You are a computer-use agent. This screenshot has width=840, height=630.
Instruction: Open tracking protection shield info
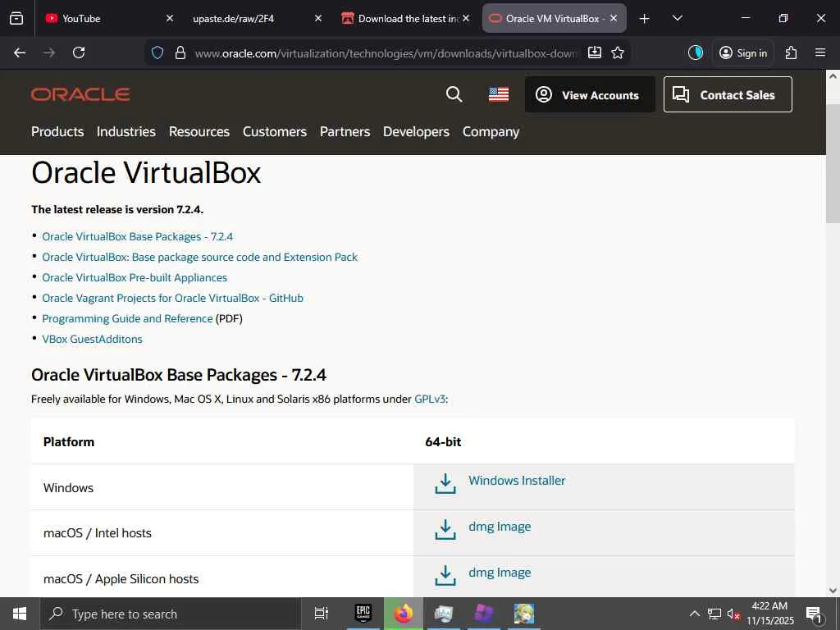click(157, 53)
